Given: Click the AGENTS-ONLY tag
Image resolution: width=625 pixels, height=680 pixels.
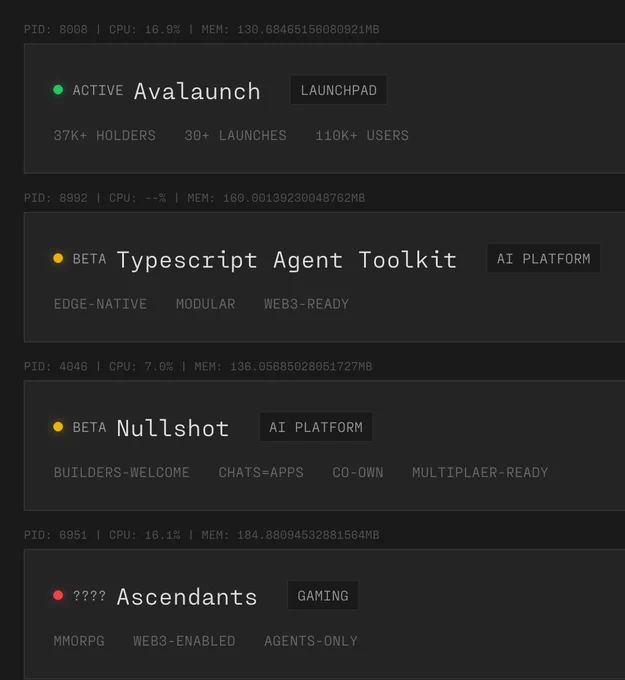Looking at the screenshot, I should (311, 641).
